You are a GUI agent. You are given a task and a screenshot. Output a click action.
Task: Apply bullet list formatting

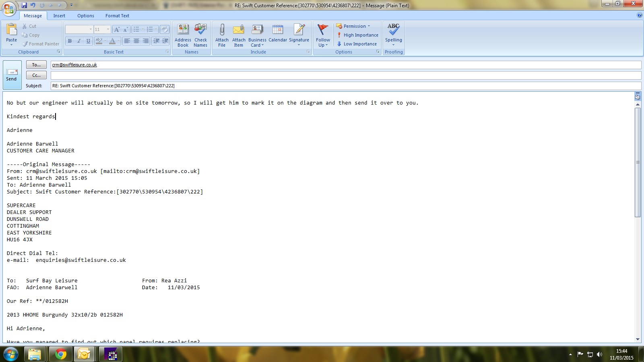136,29
